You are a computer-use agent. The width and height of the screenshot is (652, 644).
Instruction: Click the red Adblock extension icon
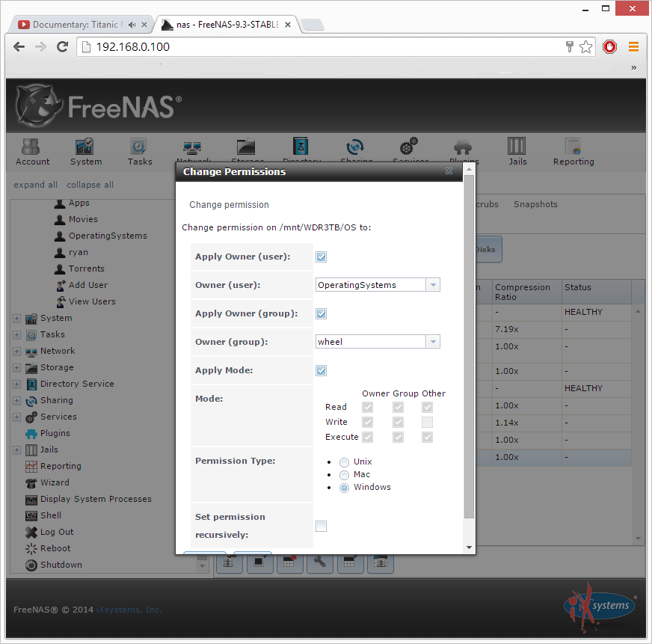pos(609,47)
